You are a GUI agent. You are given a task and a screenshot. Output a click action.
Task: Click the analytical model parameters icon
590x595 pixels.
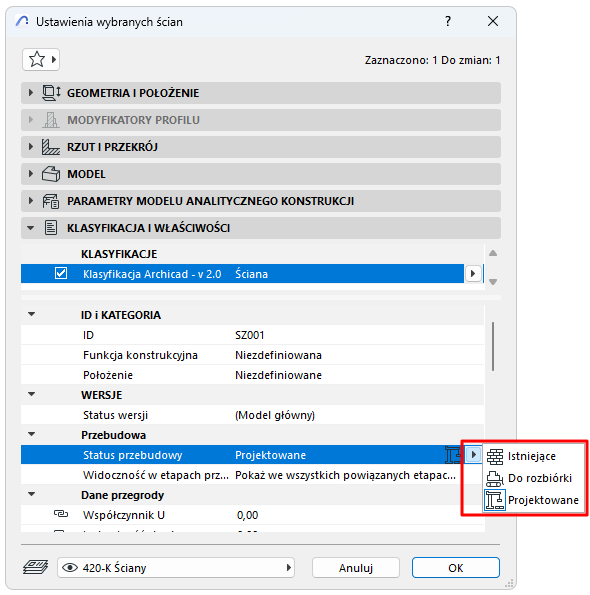(x=51, y=201)
